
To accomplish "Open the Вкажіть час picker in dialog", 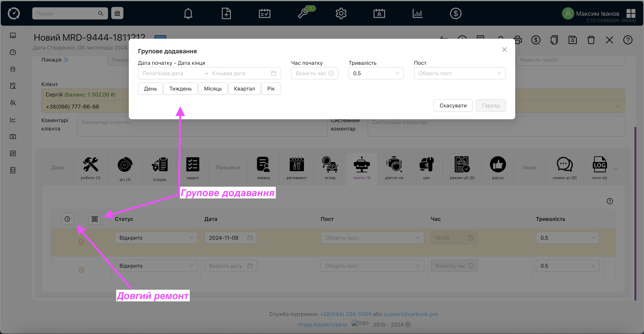I will [x=314, y=73].
